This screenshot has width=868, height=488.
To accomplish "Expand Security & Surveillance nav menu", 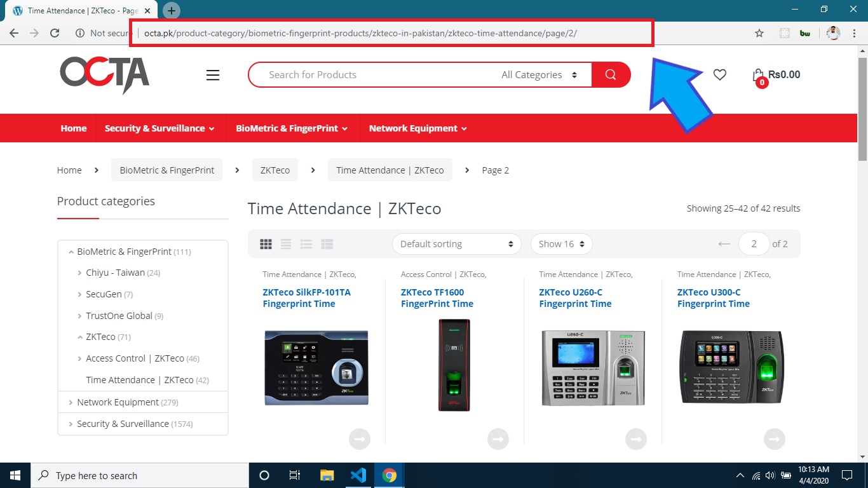I will click(159, 128).
